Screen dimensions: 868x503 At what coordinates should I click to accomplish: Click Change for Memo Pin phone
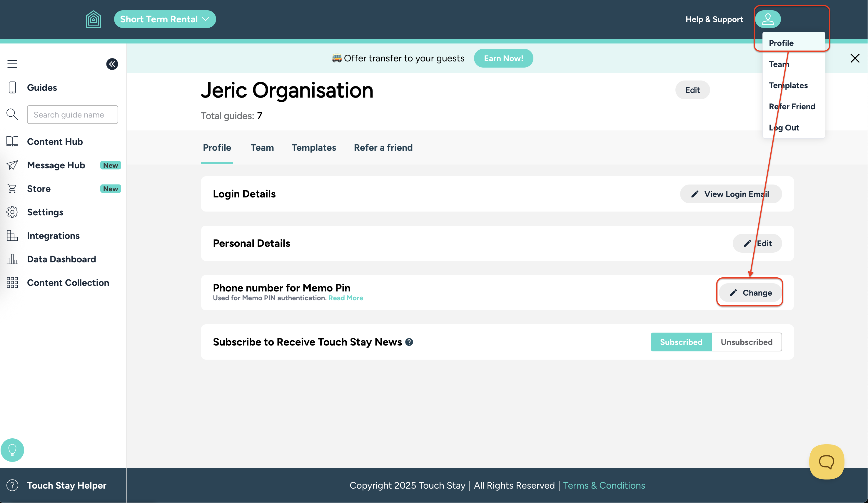(x=750, y=293)
